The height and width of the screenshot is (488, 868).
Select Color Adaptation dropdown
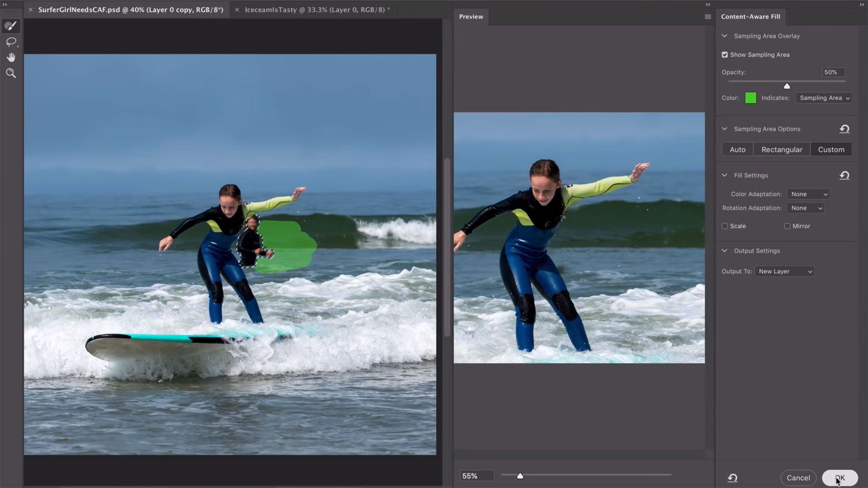pyautogui.click(x=808, y=194)
